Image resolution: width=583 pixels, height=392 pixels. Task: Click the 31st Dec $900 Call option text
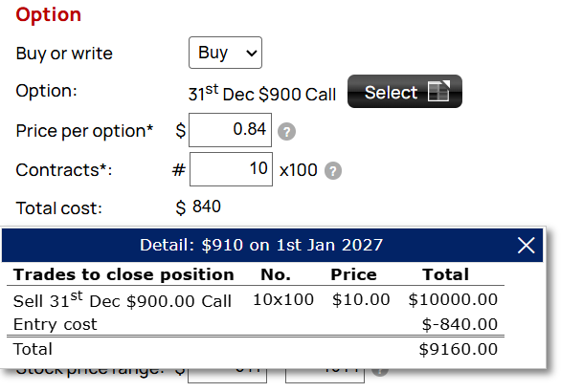(x=262, y=93)
